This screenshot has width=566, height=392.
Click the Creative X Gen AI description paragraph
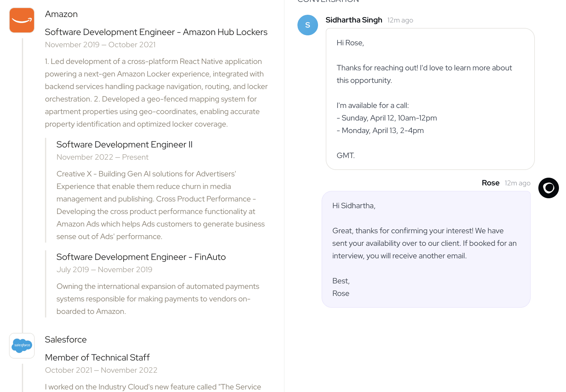[161, 205]
